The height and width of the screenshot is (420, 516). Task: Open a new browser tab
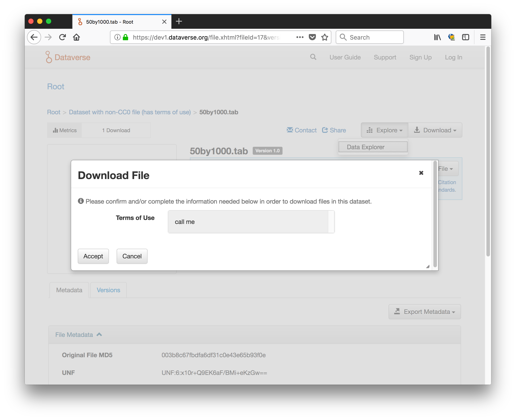[x=179, y=21]
